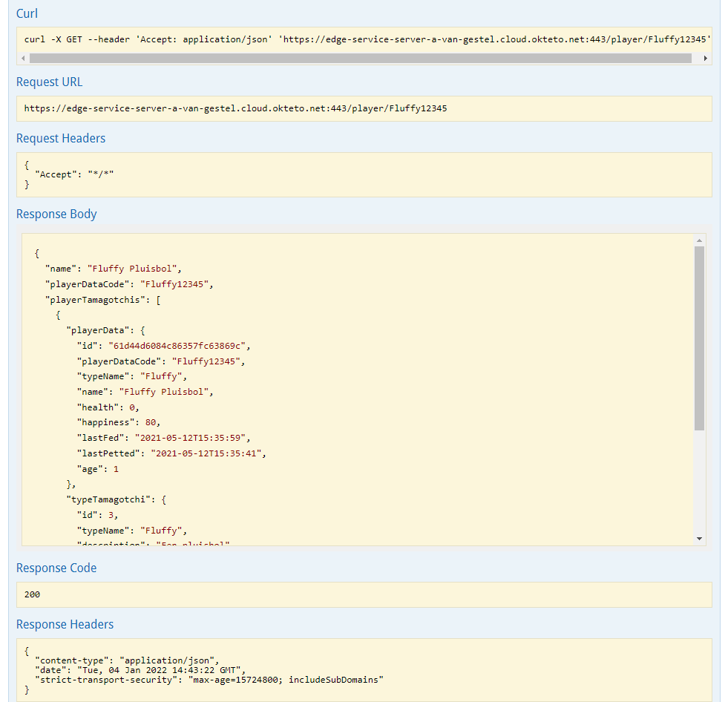Click the lastPetted timestamp 2021-05-12T15:35:41
Screen dimensions: 728x702
click(x=206, y=453)
